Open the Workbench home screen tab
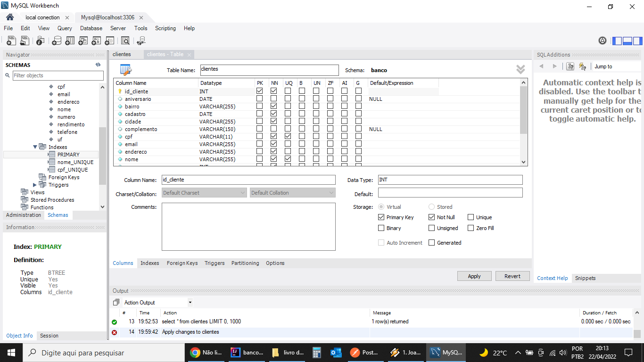The width and height of the screenshot is (644, 362). pos(10,17)
